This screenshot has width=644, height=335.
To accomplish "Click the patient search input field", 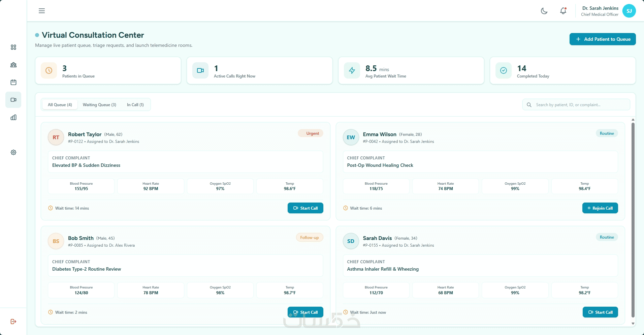I will 576,105.
